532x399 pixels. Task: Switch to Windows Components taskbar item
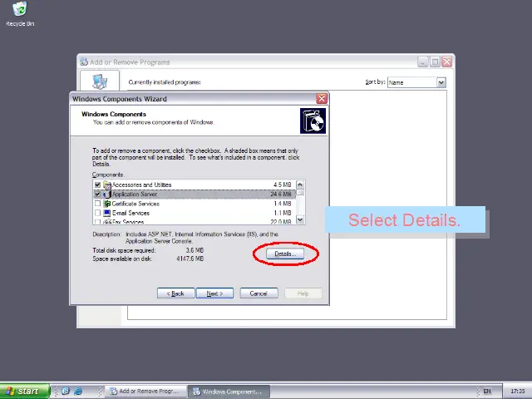(x=229, y=392)
